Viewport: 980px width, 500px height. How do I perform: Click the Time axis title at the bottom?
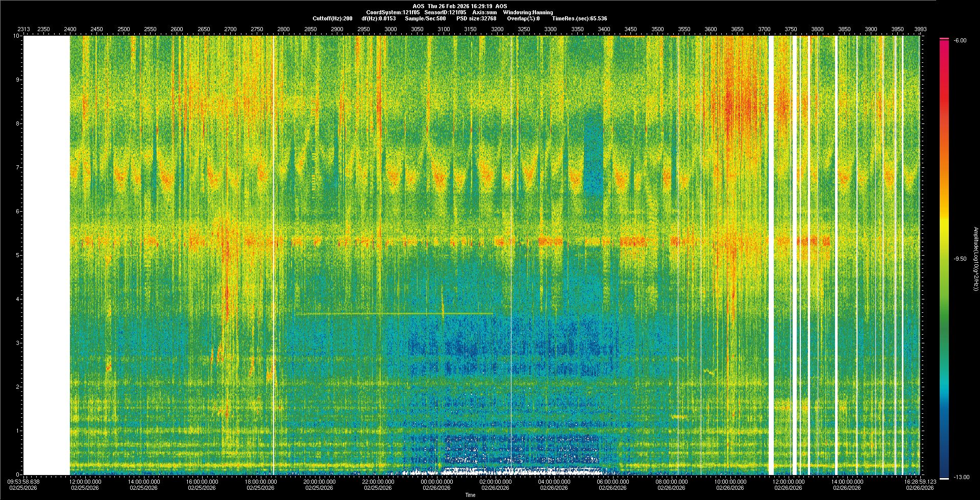click(x=470, y=495)
